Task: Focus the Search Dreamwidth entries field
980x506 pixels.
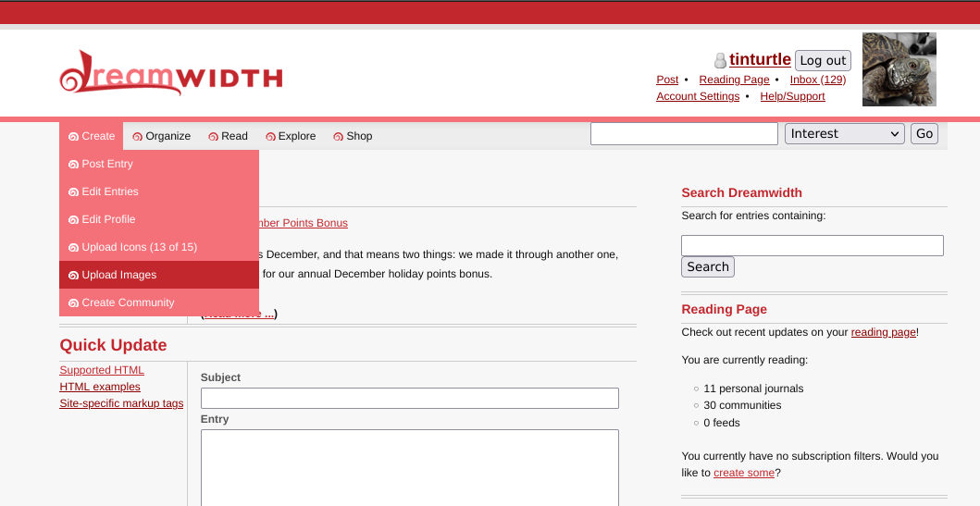Action: [812, 245]
